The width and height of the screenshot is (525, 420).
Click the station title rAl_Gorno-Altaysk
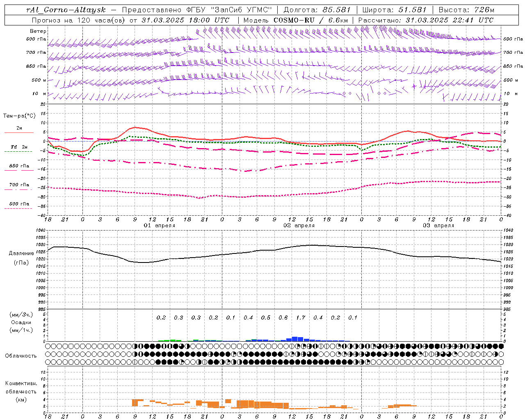coord(66,10)
